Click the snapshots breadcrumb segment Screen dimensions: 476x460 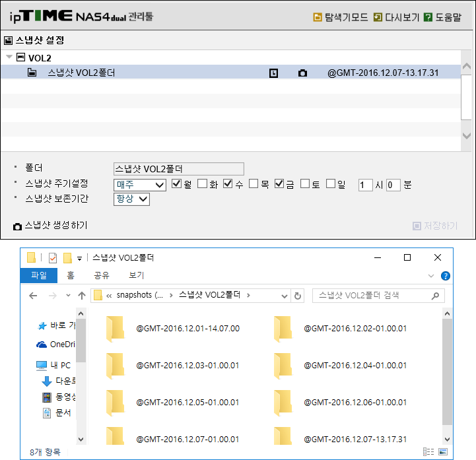click(x=140, y=295)
